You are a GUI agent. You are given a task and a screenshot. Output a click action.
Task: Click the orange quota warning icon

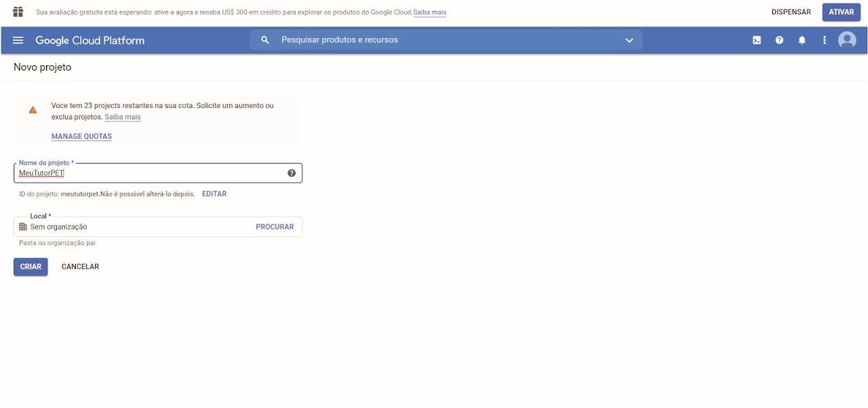point(33,110)
